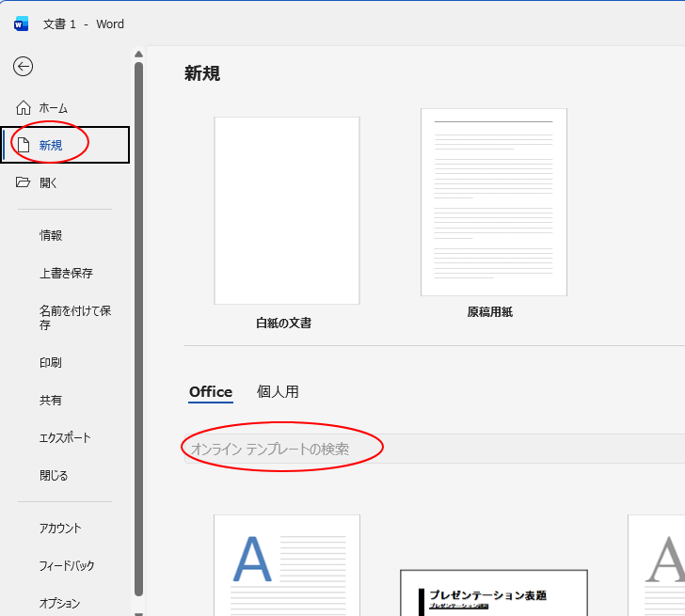The image size is (685, 616).
Task: Select 上書き保存 in the sidebar
Action: point(66,273)
